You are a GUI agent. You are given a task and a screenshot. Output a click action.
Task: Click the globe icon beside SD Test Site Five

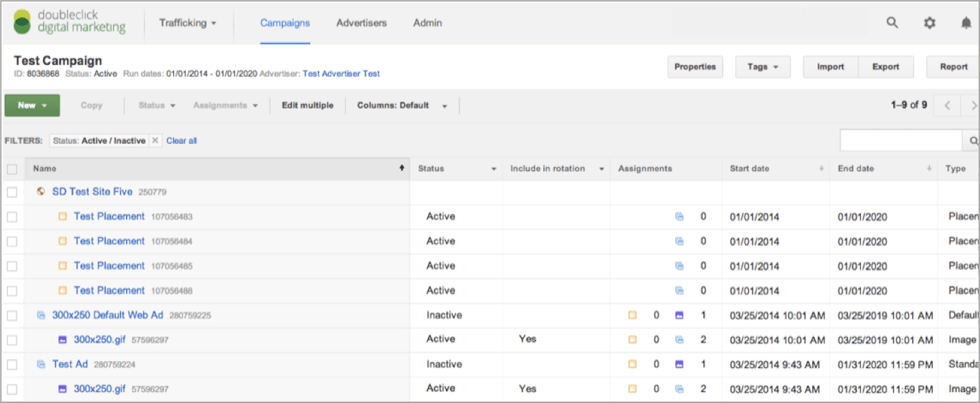point(41,192)
